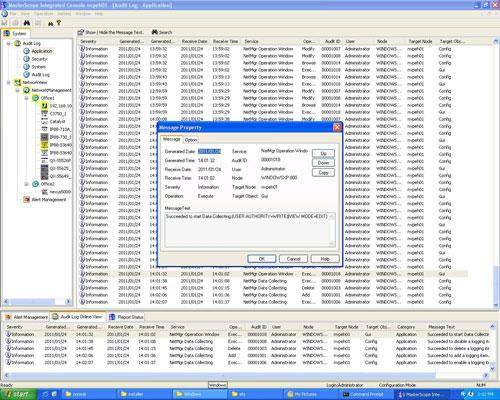The image size is (500, 400).
Task: Switch to the Audit Log Online View tab
Action: click(78, 317)
